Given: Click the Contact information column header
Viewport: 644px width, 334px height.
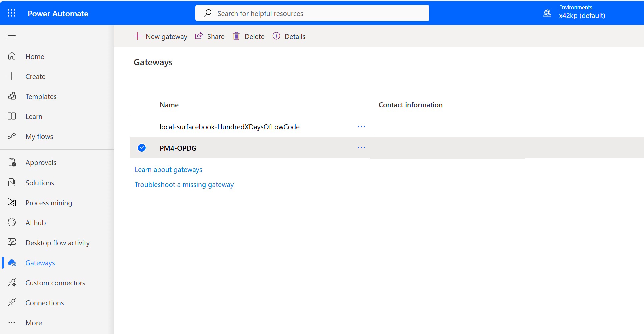Looking at the screenshot, I should pyautogui.click(x=410, y=105).
